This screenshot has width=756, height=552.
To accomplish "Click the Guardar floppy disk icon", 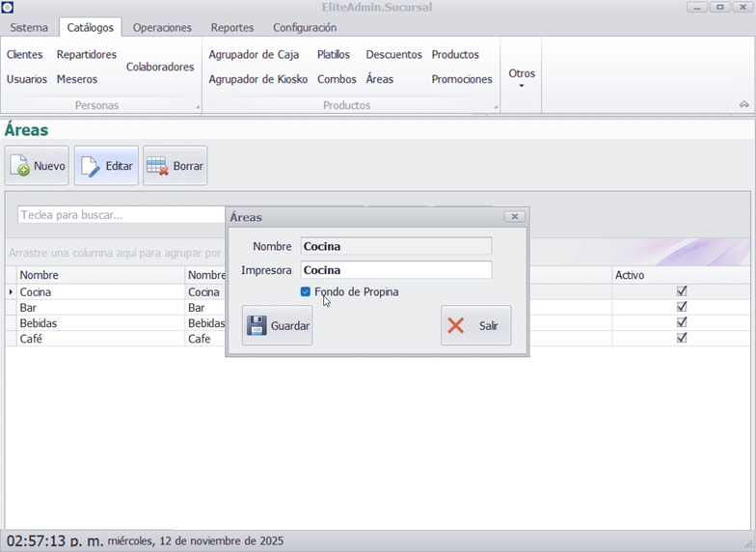I will pyautogui.click(x=256, y=325).
